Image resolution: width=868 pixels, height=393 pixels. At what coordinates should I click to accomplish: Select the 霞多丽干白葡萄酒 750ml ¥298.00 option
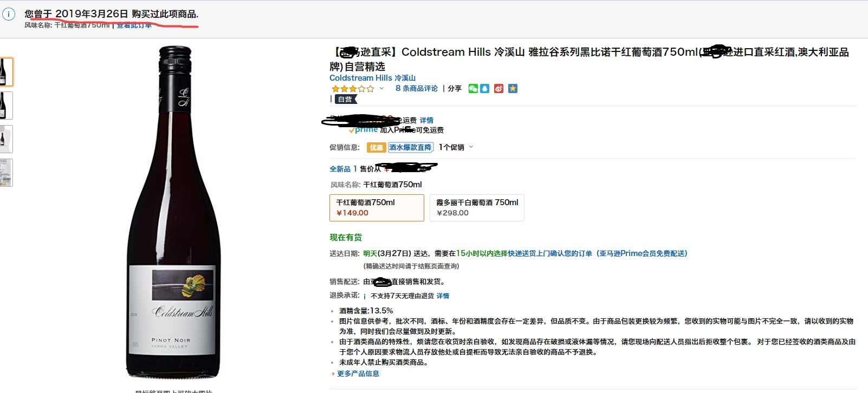click(x=477, y=208)
